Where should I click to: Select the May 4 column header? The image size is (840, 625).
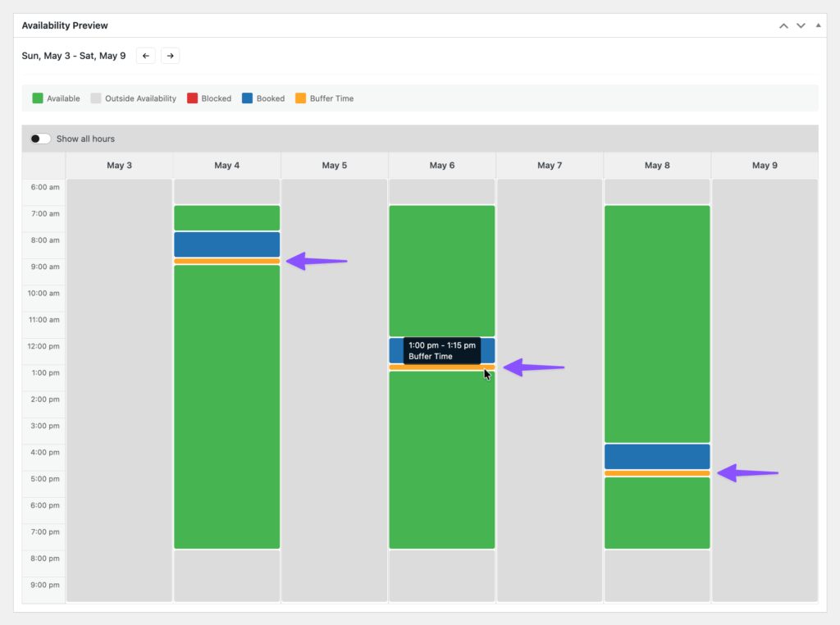pos(226,166)
